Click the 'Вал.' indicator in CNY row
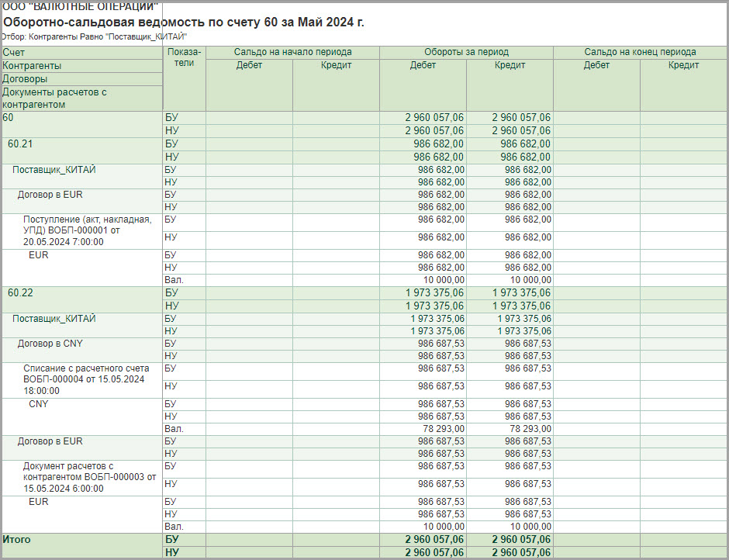This screenshot has width=729, height=560. pos(174,429)
